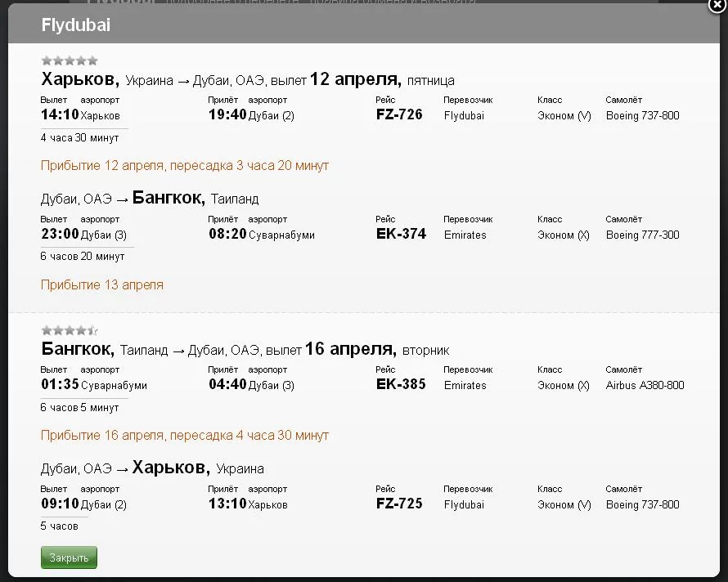Click duration 6 часов 20 минут
Screen dimensions: 728x582
[83, 256]
